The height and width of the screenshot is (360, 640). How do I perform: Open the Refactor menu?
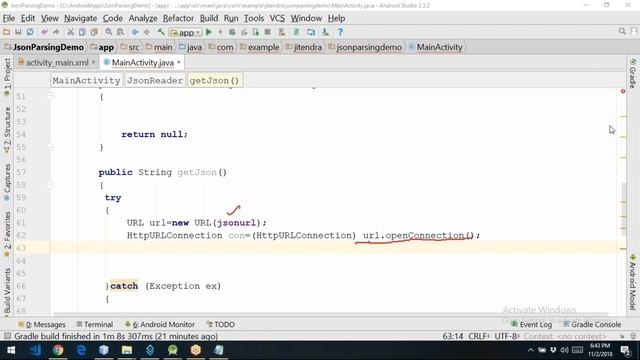pos(178,18)
